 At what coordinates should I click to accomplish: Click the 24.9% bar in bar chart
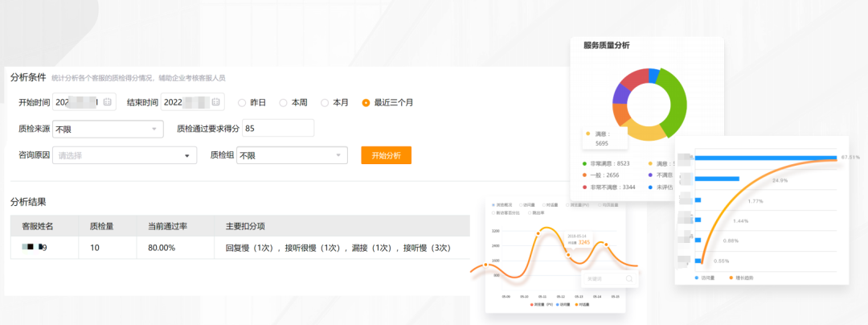(717, 179)
